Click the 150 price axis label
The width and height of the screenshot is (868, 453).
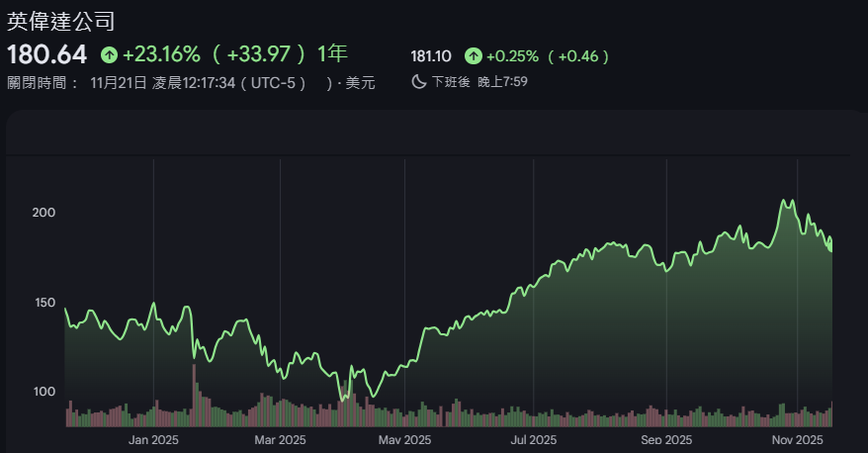[x=43, y=303]
